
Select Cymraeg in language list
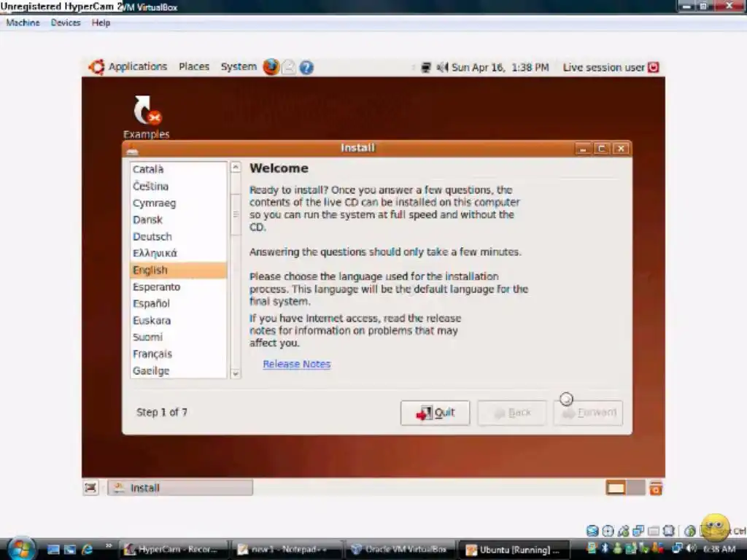click(x=179, y=203)
